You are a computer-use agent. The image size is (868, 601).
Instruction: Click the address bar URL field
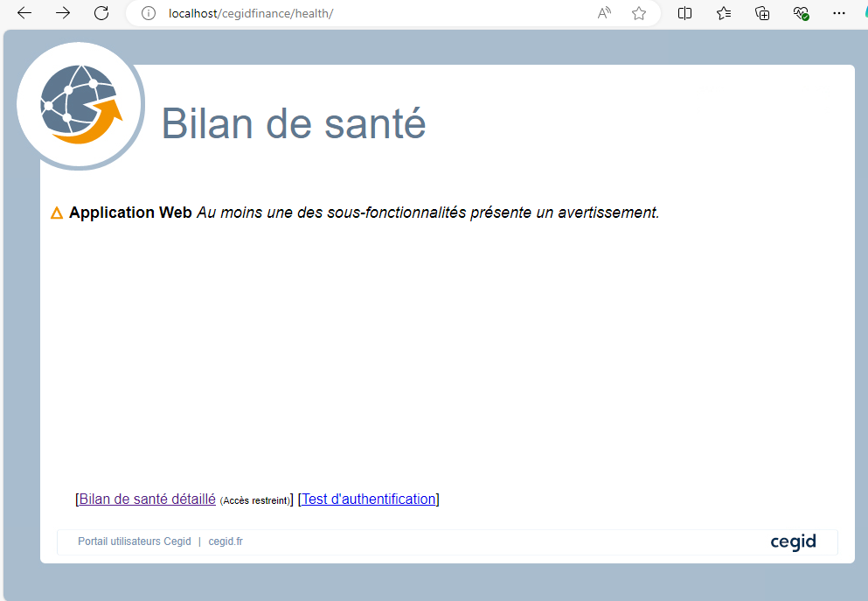[x=350, y=13]
